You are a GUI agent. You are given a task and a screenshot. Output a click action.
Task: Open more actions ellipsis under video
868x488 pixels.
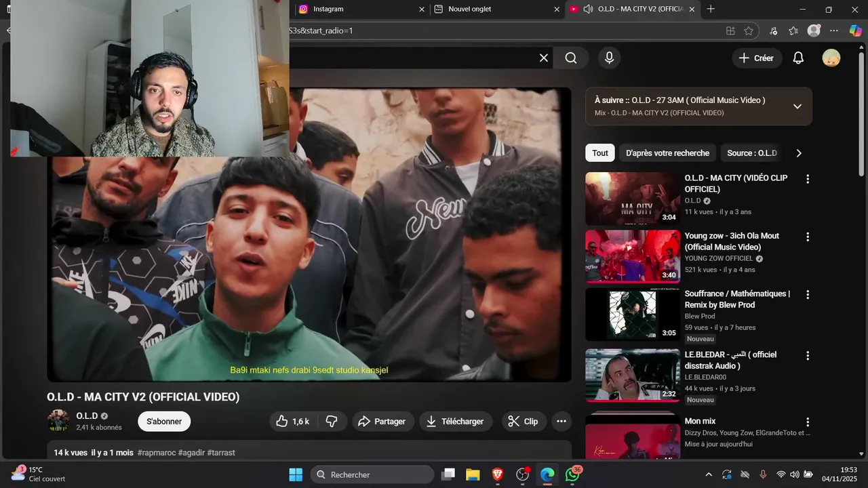point(561,422)
